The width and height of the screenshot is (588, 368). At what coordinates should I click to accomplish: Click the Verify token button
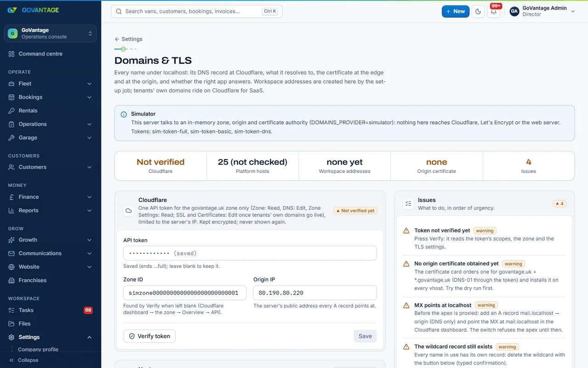(149, 336)
